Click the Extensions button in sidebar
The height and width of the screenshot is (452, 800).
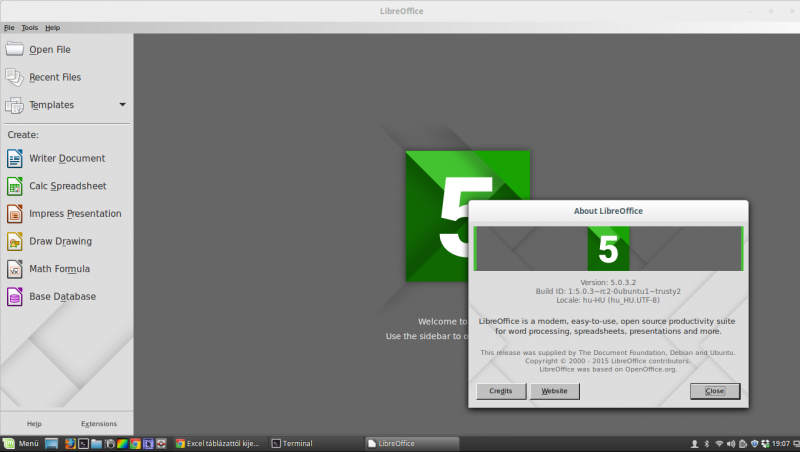[99, 424]
